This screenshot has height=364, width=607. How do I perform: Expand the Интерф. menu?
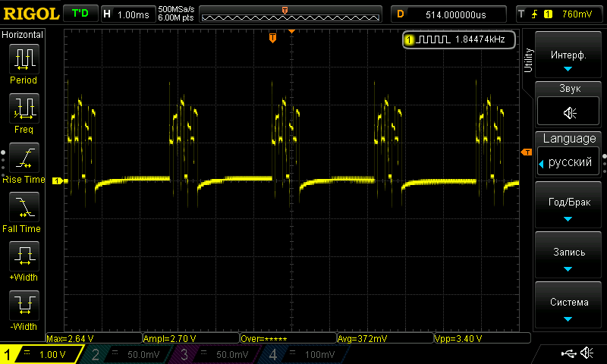click(x=569, y=59)
